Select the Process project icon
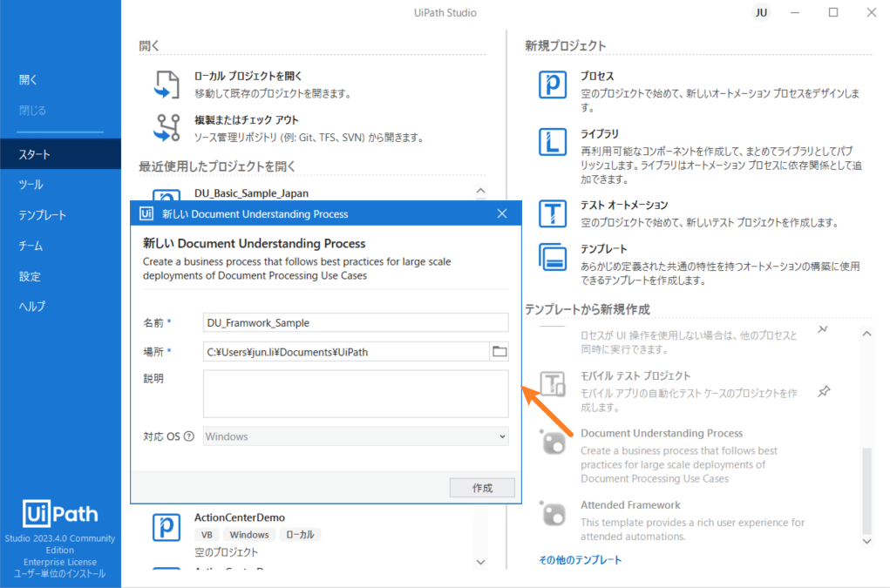 (553, 84)
